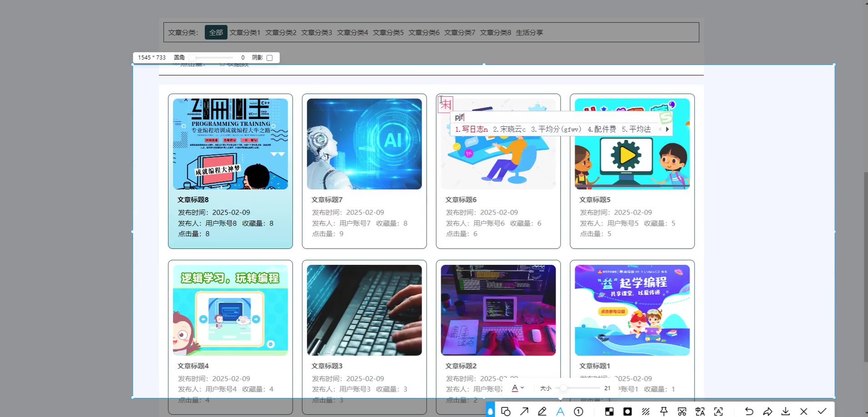Open the text color dropdown
The height and width of the screenshot is (417, 868).
click(x=518, y=388)
